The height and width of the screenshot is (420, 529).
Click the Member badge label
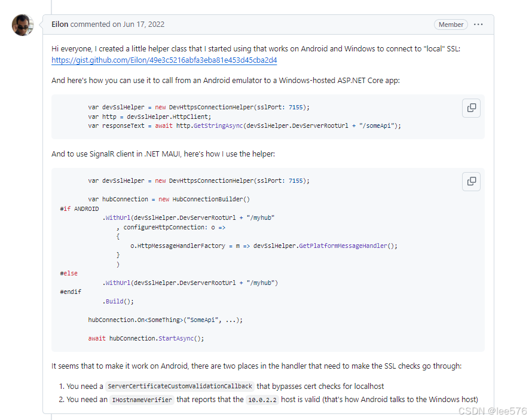click(x=451, y=24)
